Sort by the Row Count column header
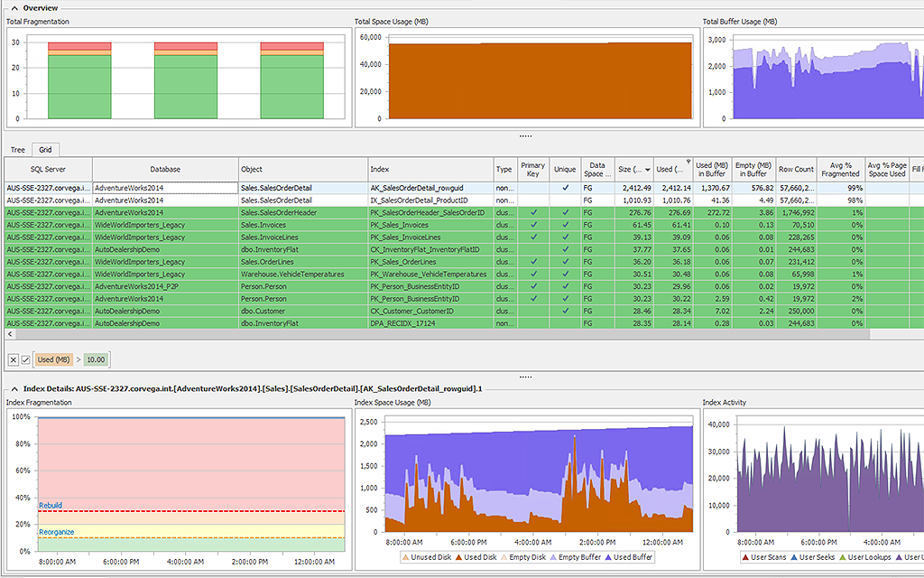This screenshot has width=924, height=578. [x=796, y=169]
